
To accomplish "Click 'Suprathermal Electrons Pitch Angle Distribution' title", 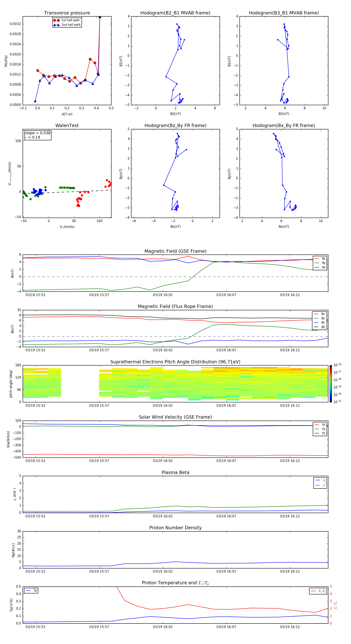I will (x=175, y=362).
